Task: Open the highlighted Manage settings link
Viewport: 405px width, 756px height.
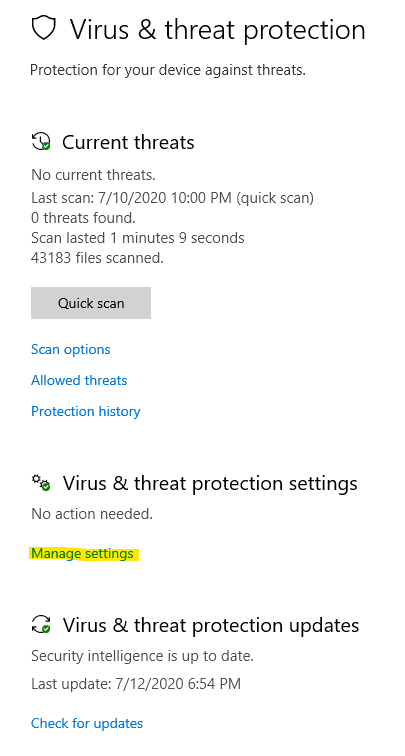Action: pyautogui.click(x=82, y=554)
